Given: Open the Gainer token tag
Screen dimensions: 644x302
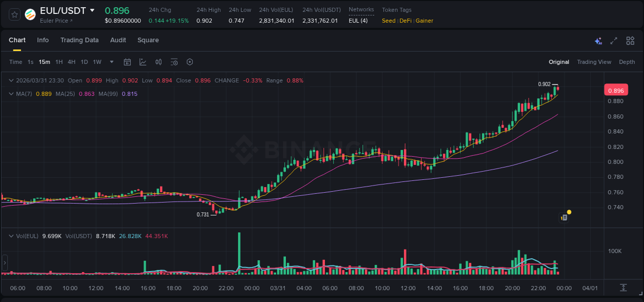Looking at the screenshot, I should [x=424, y=21].
